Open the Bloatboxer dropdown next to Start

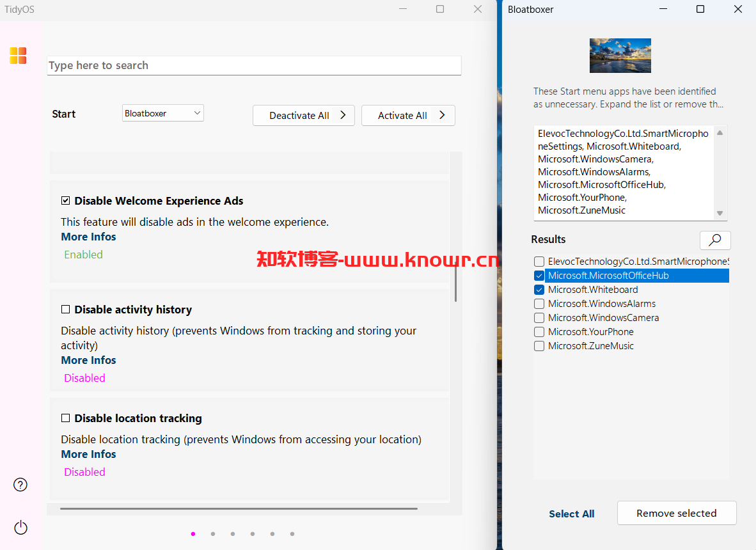163,113
